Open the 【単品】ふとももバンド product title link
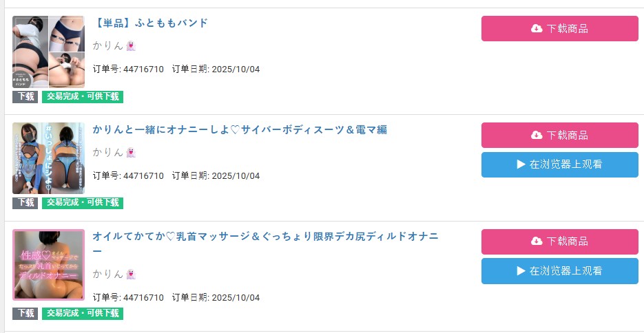Viewport: 644px width, 333px height. pyautogui.click(x=150, y=23)
